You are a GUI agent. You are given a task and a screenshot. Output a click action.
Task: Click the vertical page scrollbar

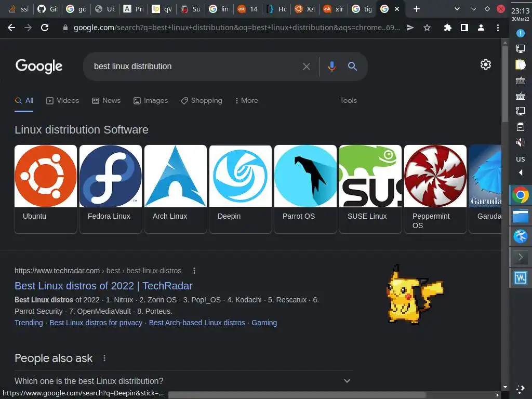click(505, 83)
